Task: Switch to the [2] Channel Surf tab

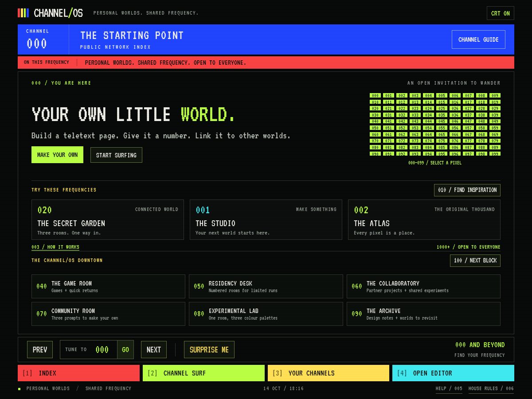Action: click(203, 373)
